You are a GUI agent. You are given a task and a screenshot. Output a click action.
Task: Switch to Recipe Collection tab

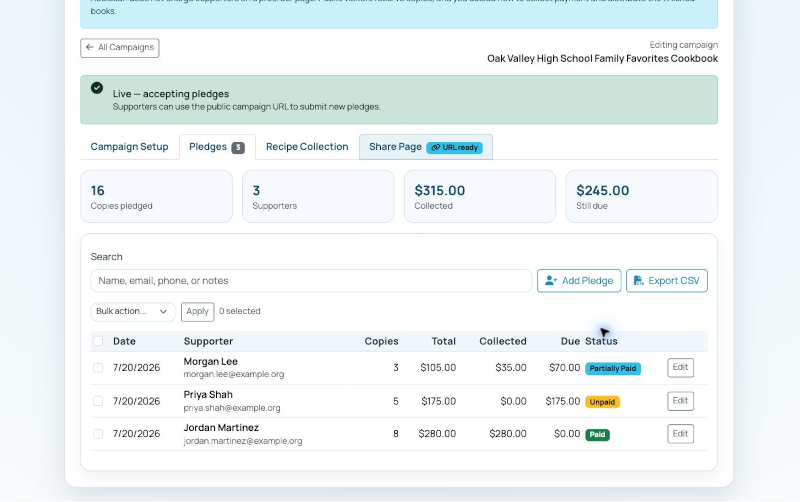pos(307,147)
